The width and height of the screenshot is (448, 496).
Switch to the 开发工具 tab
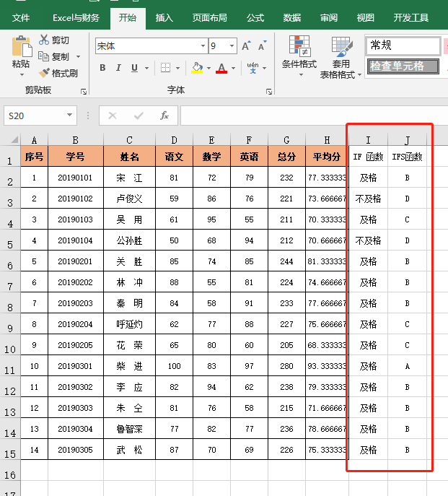410,18
